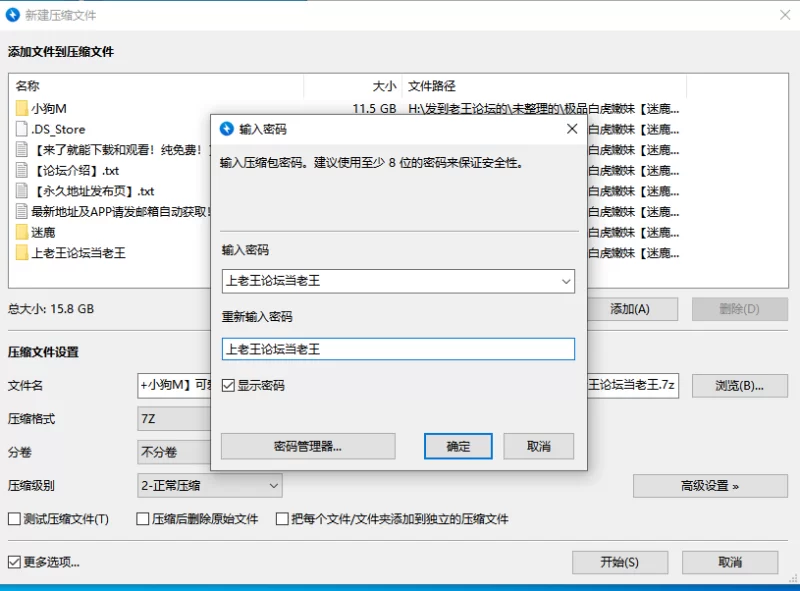Toggle the 更多选项... checkbox

(14, 562)
